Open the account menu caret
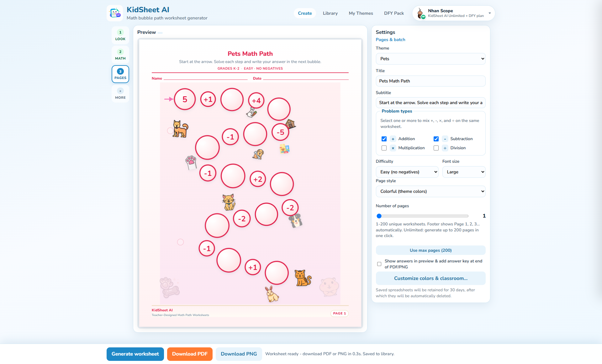 [489, 13]
